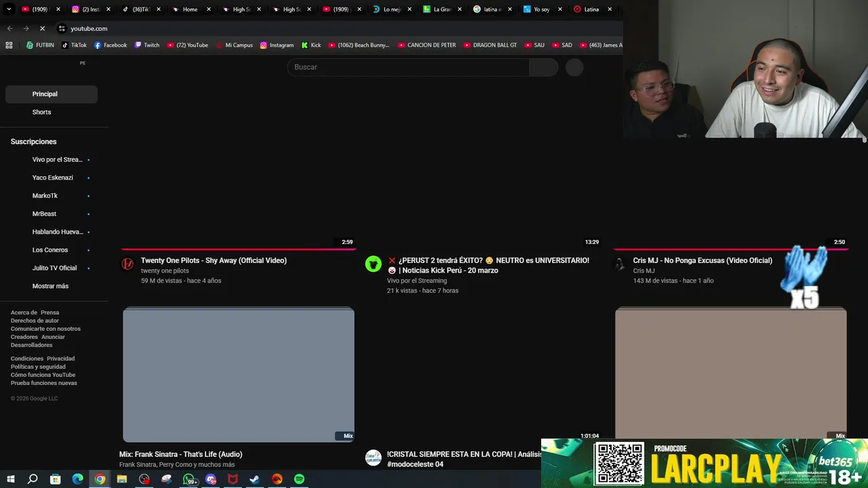868x488 pixels.
Task: Open Windows taskbar search
Action: pyautogui.click(x=33, y=479)
